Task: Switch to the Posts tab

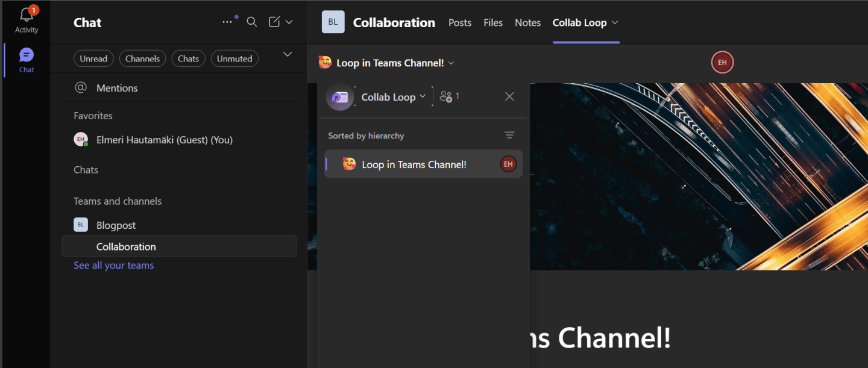Action: click(460, 22)
